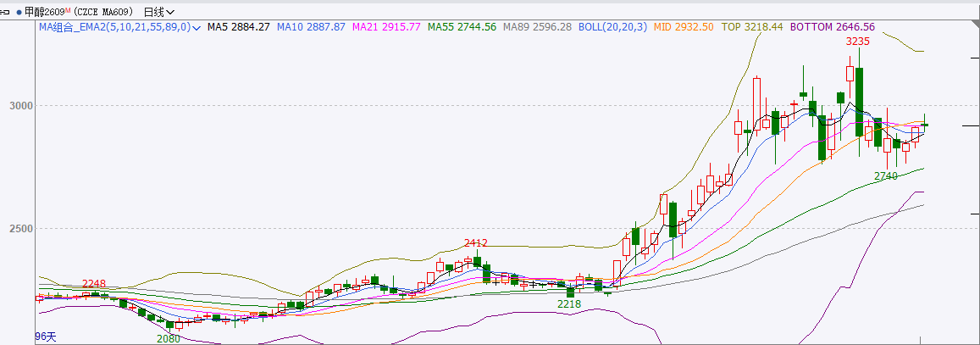
Task: Click the green MA55 2744.56 legend
Action: click(462, 28)
